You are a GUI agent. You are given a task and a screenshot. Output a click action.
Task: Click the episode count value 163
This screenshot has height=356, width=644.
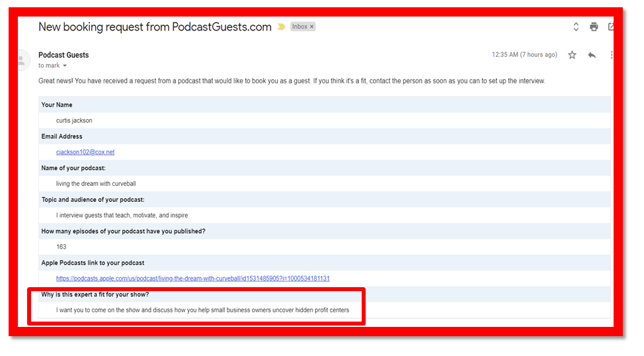[61, 247]
